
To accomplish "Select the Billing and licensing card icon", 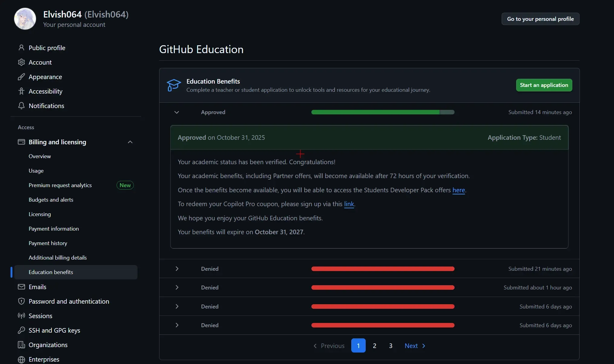I will [x=21, y=142].
